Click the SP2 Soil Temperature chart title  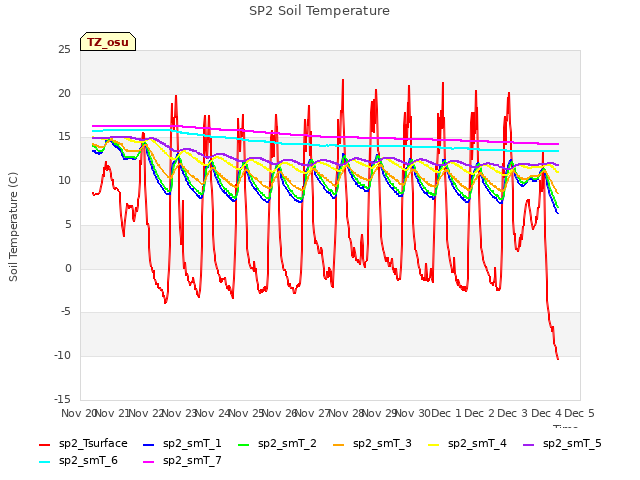319,11
